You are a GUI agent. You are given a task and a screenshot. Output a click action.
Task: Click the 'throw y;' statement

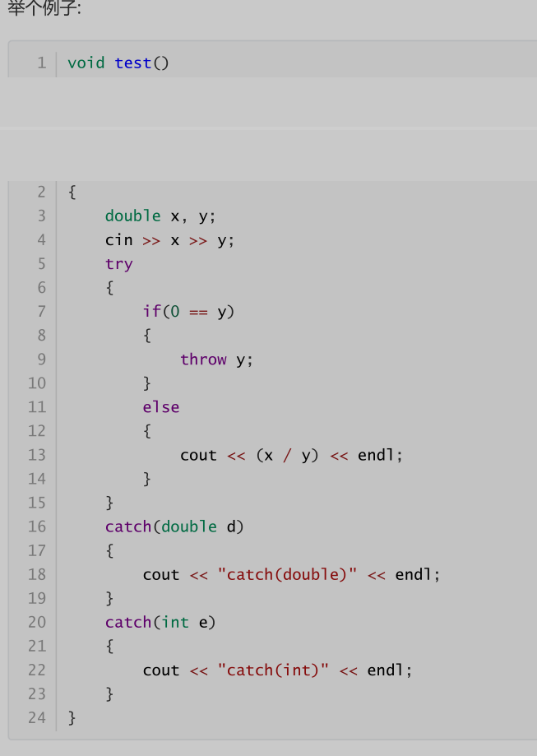click(216, 359)
